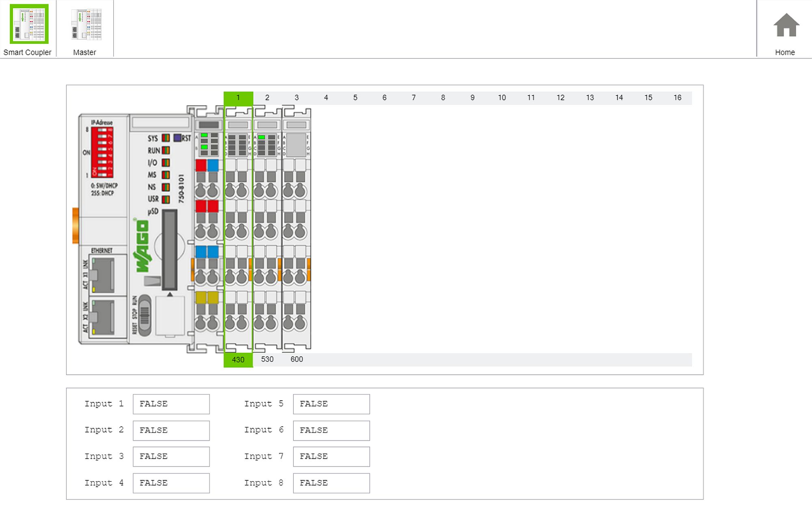Click the RST reset button on controller
Screen dimensions: 812x510
pyautogui.click(x=177, y=138)
